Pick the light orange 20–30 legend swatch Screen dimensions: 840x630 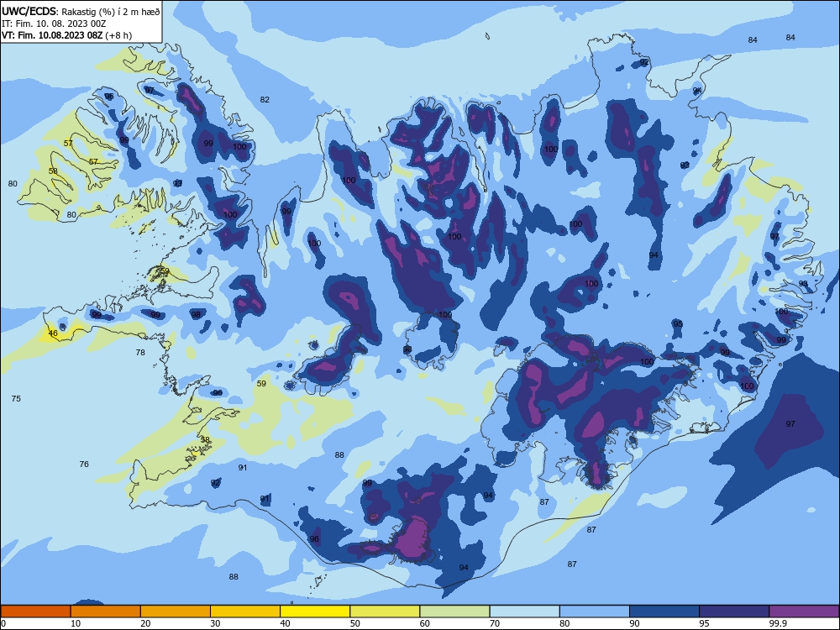click(x=176, y=612)
